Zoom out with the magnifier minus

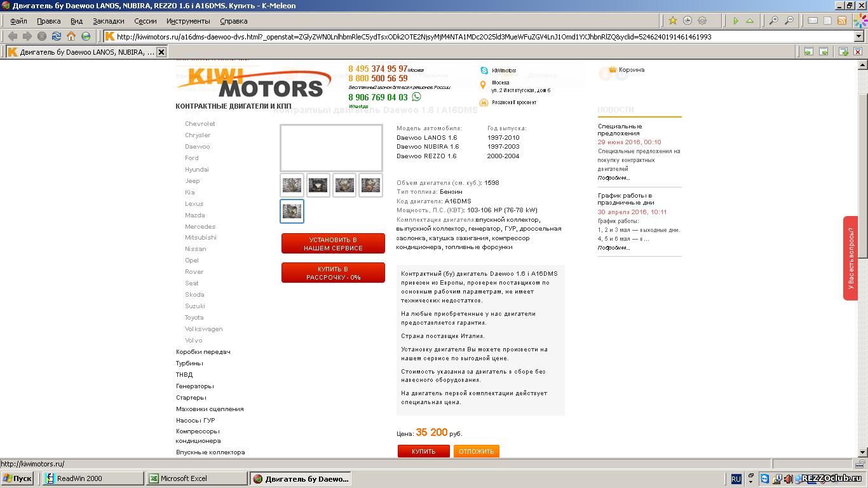(789, 21)
